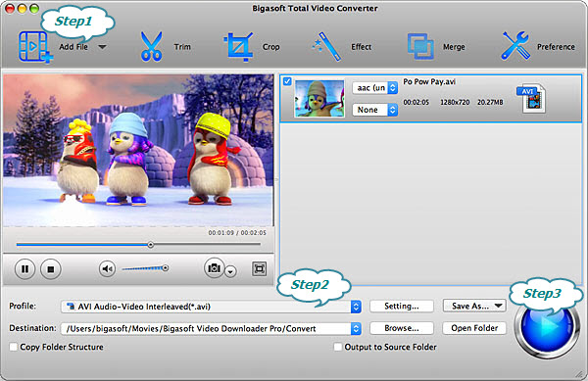This screenshot has width=588, height=381.
Task: Start conversion with the blue Convert button
Action: (x=547, y=327)
